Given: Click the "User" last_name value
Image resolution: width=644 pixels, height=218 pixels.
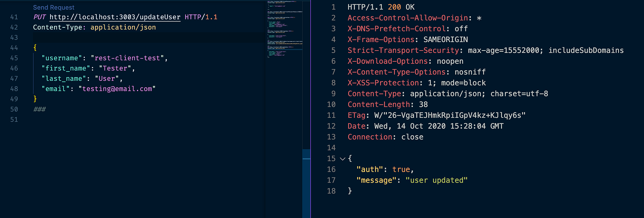Looking at the screenshot, I should (x=107, y=79).
